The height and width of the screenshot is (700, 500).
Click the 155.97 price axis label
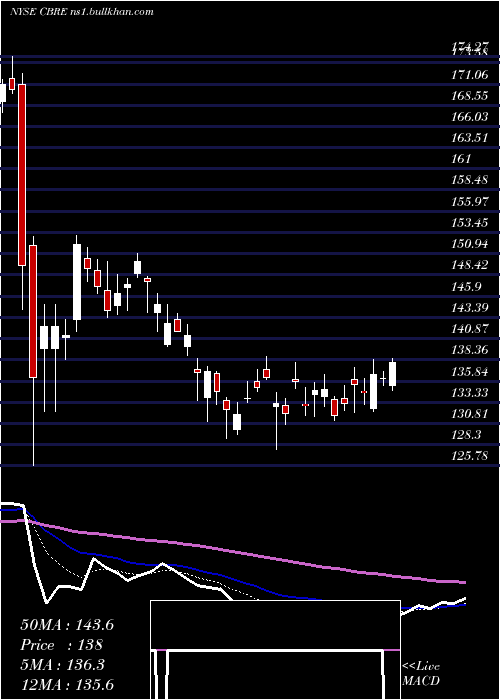(x=470, y=202)
